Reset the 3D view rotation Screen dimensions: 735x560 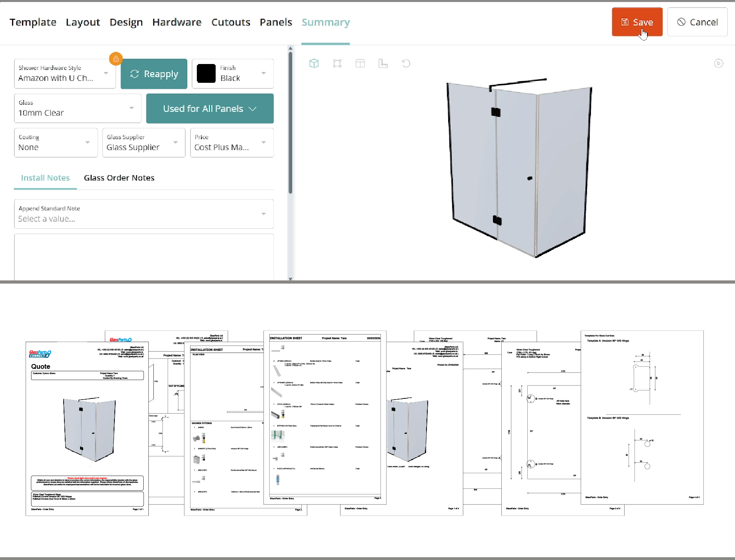click(x=406, y=63)
